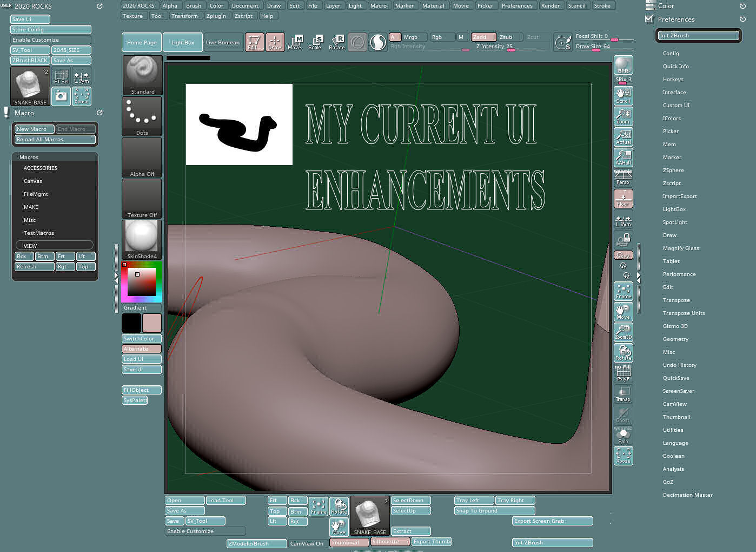This screenshot has height=552, width=756.
Task: Open the Document menu
Action: 245,5
